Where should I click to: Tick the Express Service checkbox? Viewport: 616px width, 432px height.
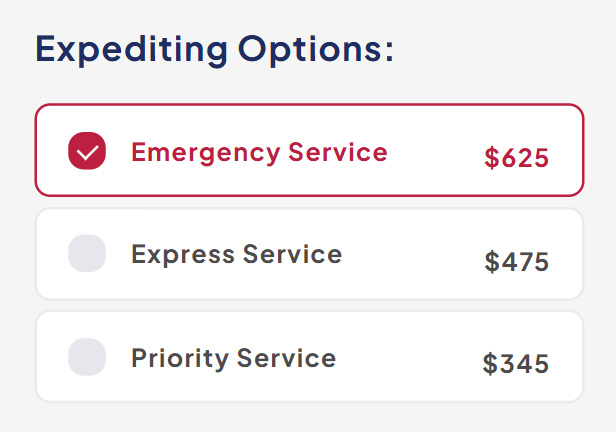pyautogui.click(x=87, y=254)
